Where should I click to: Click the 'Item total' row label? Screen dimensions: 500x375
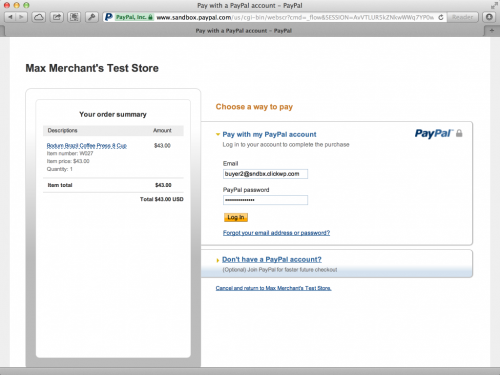[x=60, y=185]
